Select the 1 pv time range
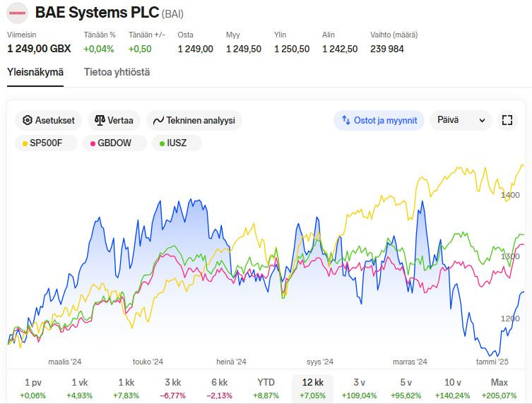 [33, 388]
